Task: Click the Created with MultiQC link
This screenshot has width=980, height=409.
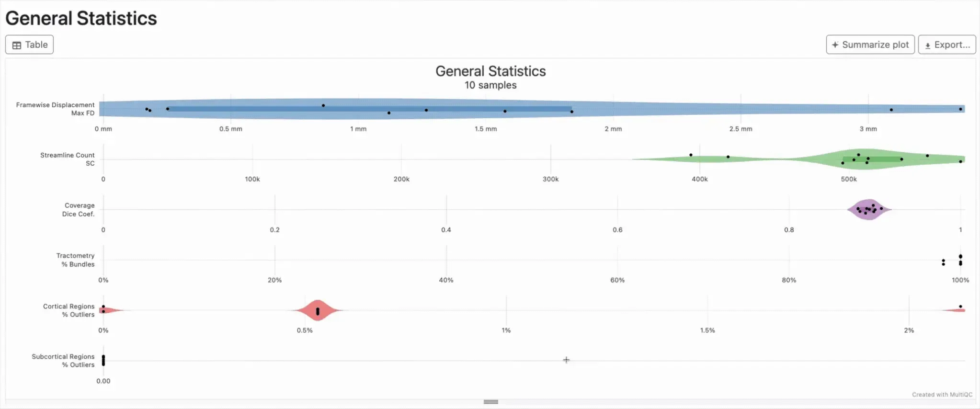Action: coord(942,394)
